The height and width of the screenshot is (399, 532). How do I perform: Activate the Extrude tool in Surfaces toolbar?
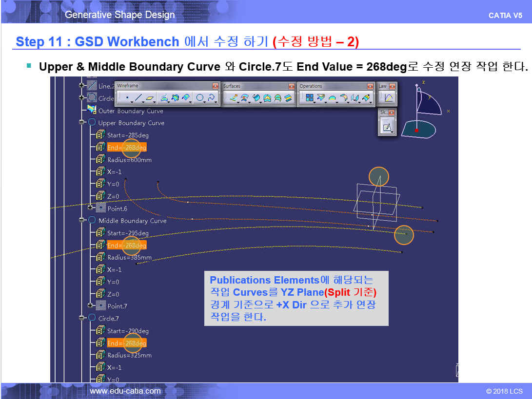[233, 98]
